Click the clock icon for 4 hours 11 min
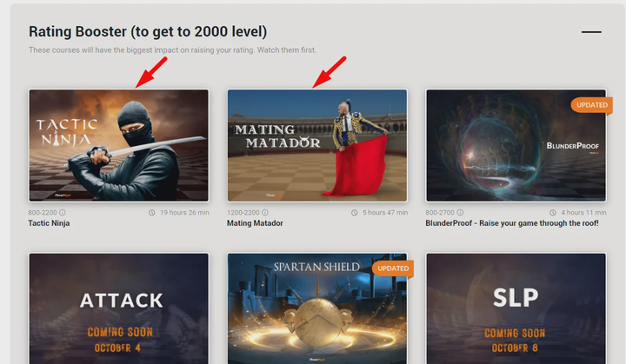This screenshot has width=626, height=364. pyautogui.click(x=553, y=213)
